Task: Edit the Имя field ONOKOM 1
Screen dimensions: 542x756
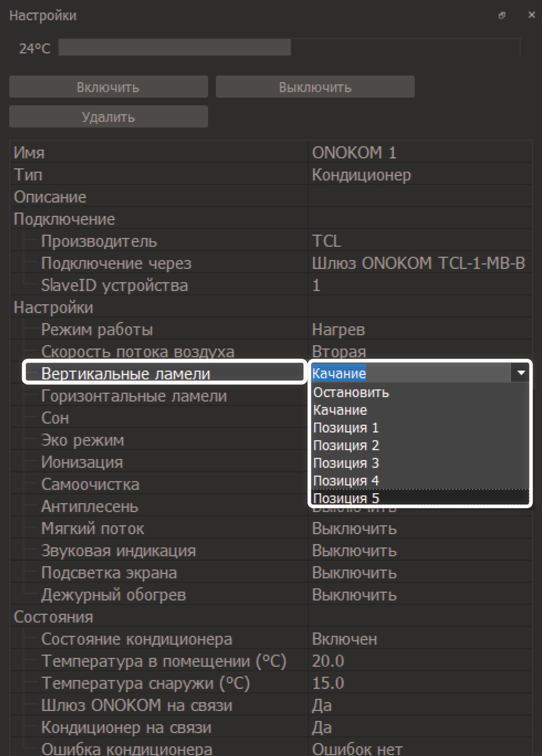Action: click(354, 152)
